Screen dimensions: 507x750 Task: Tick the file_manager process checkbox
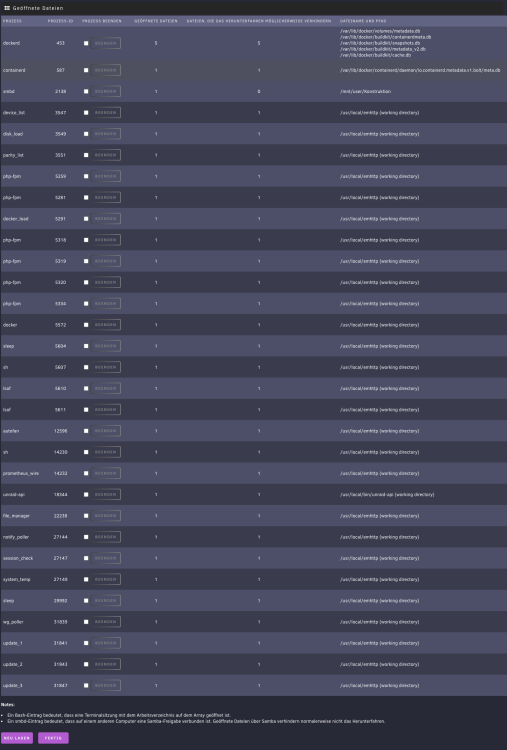(86, 516)
